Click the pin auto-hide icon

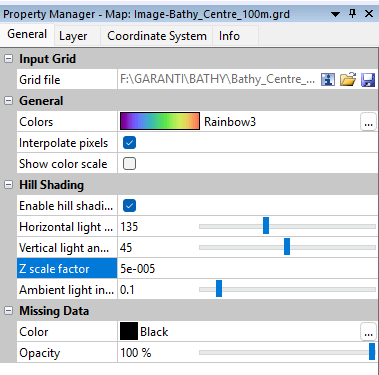(352, 14)
